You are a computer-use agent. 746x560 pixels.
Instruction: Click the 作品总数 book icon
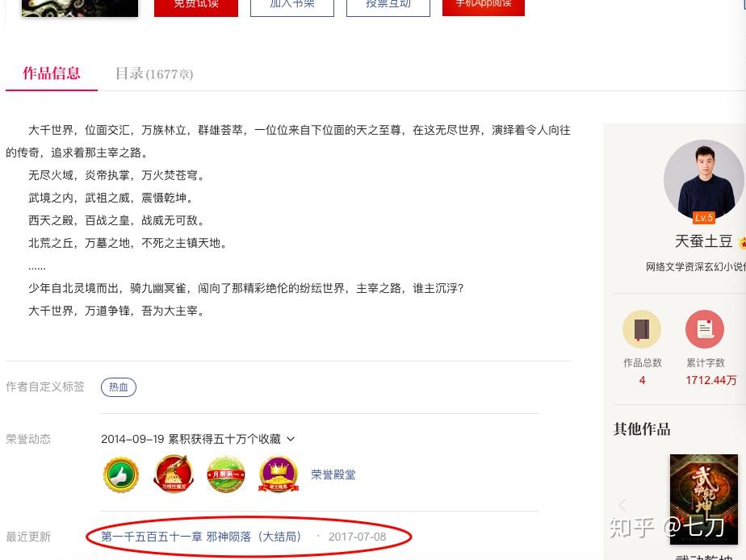pos(642,329)
